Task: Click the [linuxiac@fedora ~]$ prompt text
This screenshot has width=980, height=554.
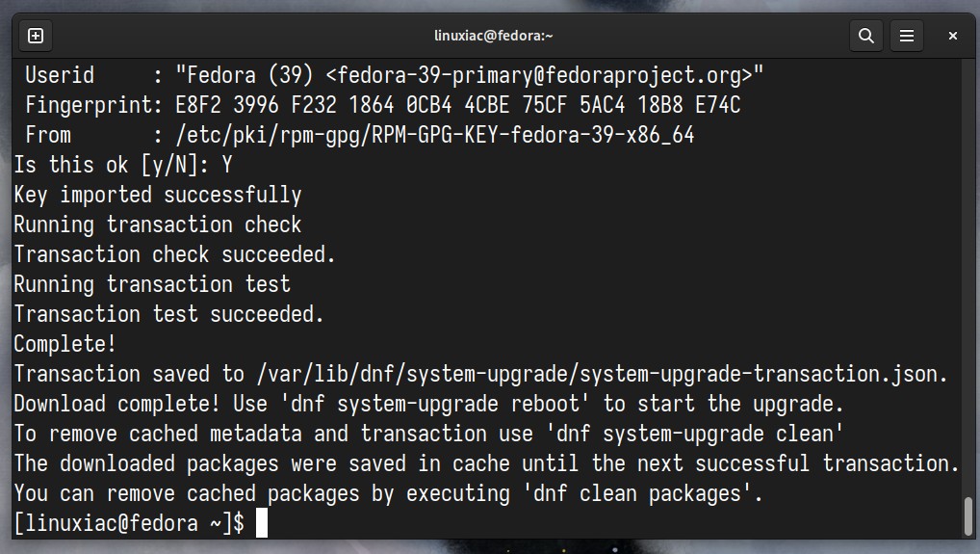Action: coord(129,523)
